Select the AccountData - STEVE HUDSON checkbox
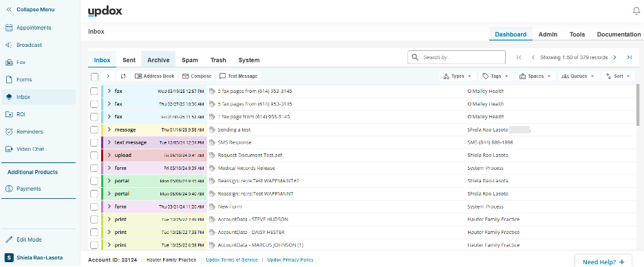The width and height of the screenshot is (644, 267). [94, 220]
